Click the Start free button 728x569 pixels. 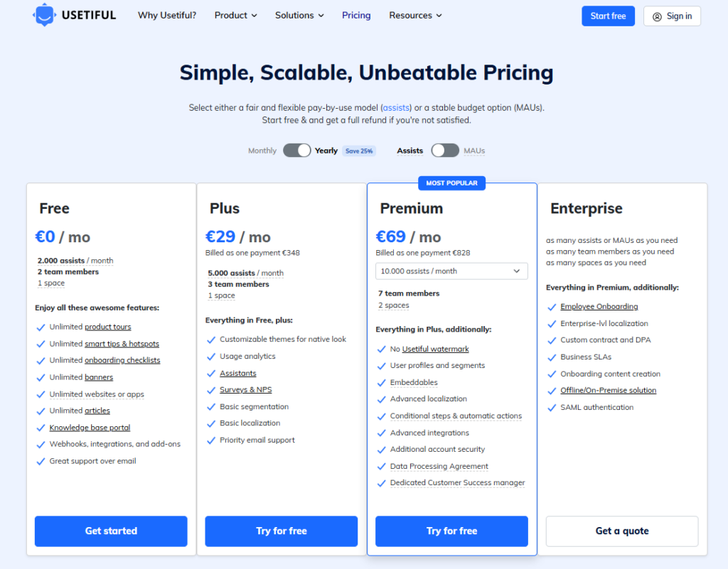pos(608,16)
